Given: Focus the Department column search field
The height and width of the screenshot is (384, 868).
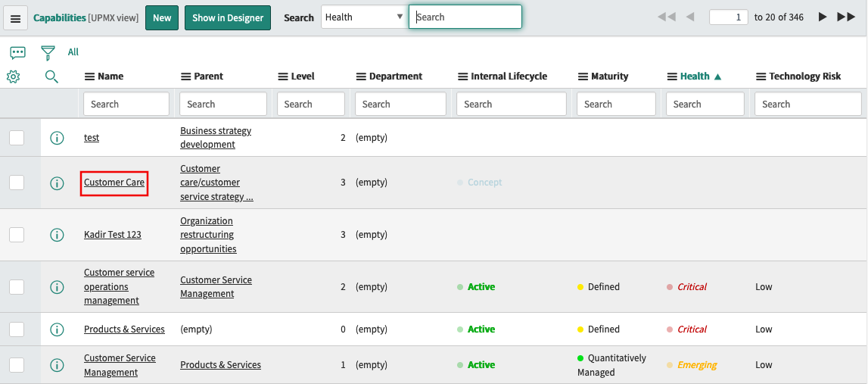Looking at the screenshot, I should (x=400, y=105).
